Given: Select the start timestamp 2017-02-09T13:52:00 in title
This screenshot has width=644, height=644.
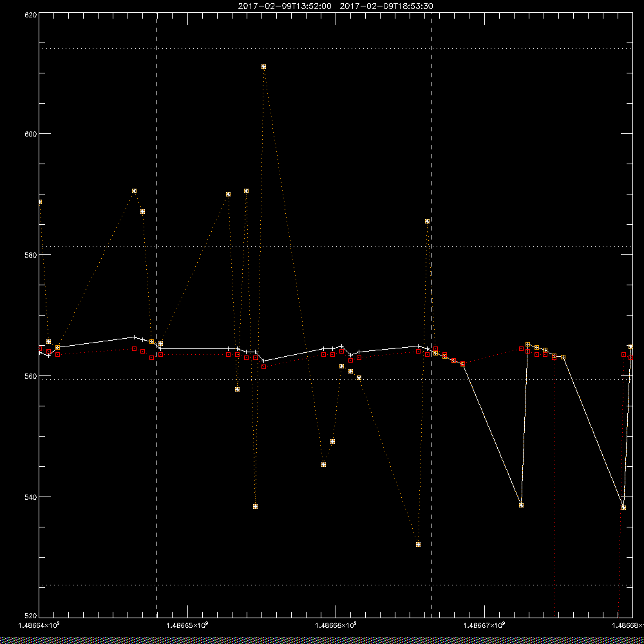Looking at the screenshot, I should coord(285,6).
